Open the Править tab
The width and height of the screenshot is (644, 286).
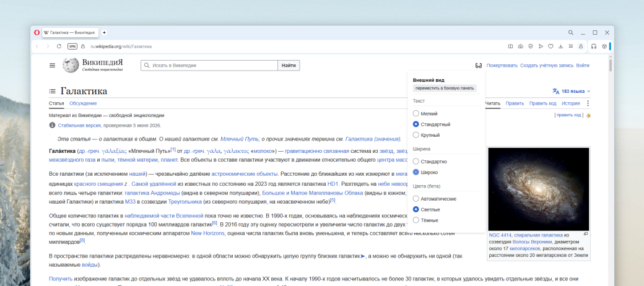coord(515,103)
